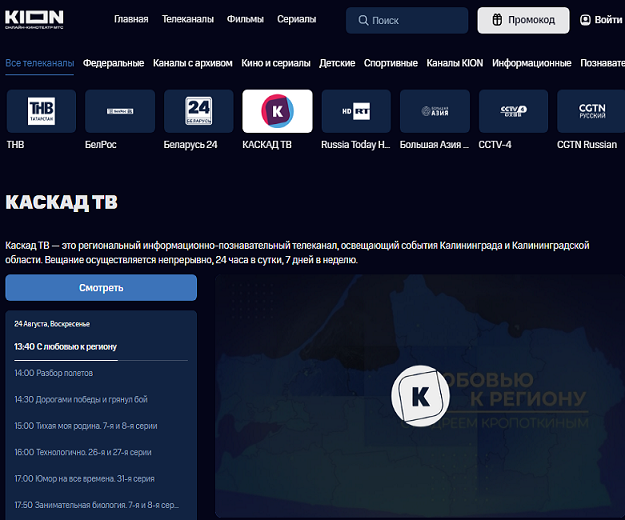Click the Промокод button

point(523,20)
